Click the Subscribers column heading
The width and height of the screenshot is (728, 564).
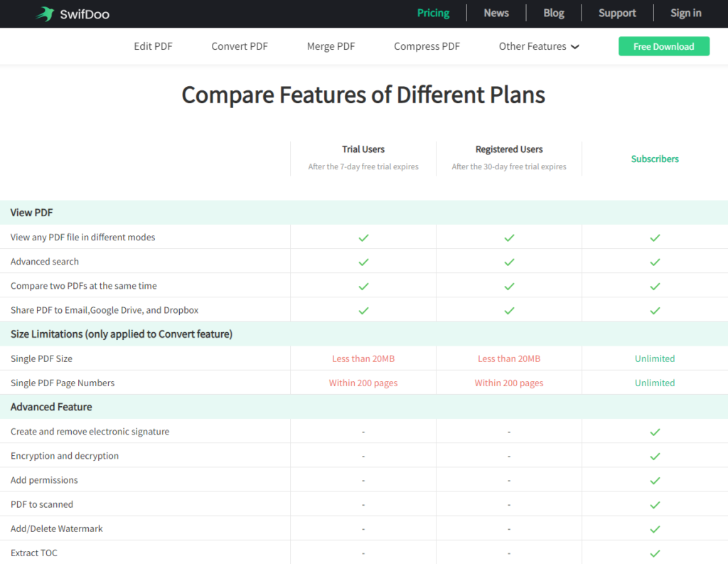tap(655, 159)
